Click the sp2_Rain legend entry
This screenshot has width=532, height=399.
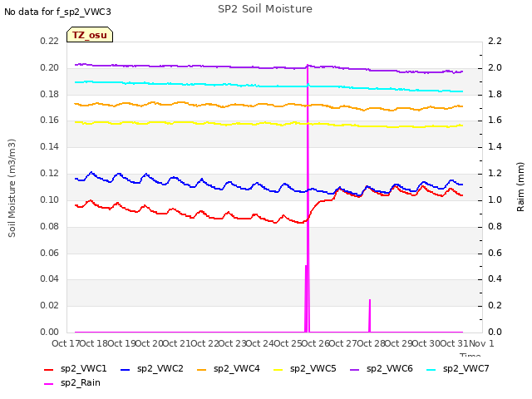(72, 383)
